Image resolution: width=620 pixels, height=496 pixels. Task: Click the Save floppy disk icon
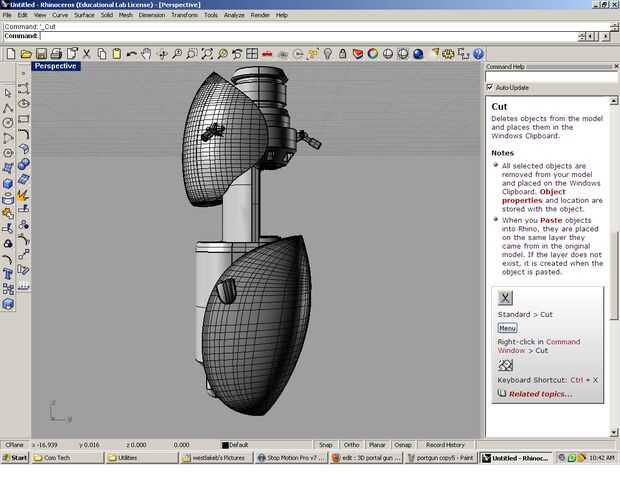(41, 54)
